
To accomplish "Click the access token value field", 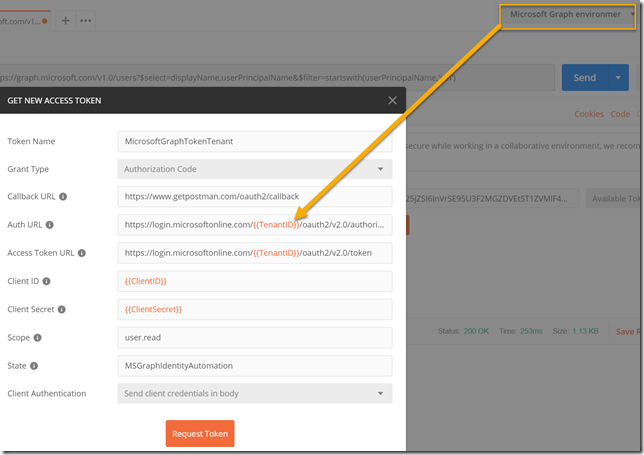I will point(492,199).
